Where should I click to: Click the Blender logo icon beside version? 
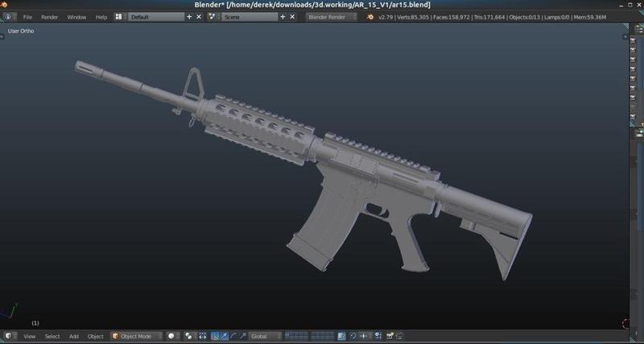370,17
